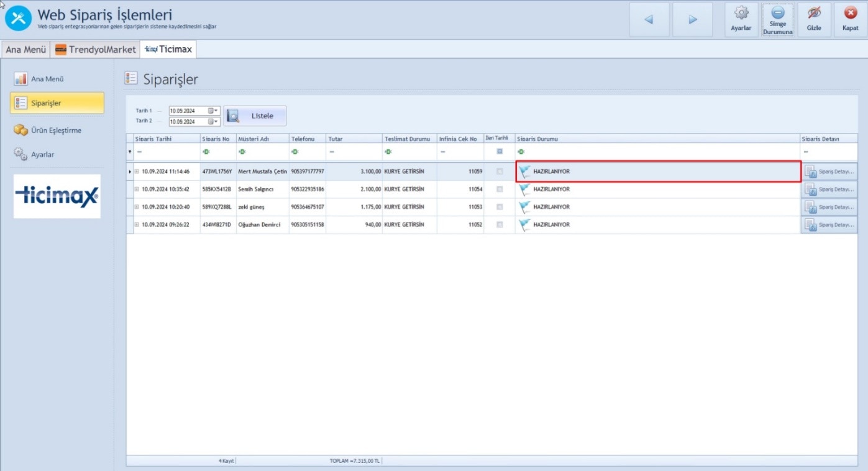Click Telefonu filter operator icon
Image resolution: width=868 pixels, height=471 pixels.
click(x=295, y=152)
